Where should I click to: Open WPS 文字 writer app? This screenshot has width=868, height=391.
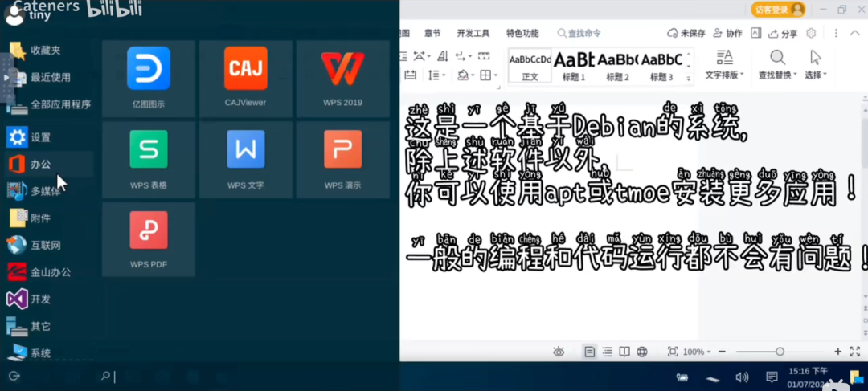click(246, 161)
